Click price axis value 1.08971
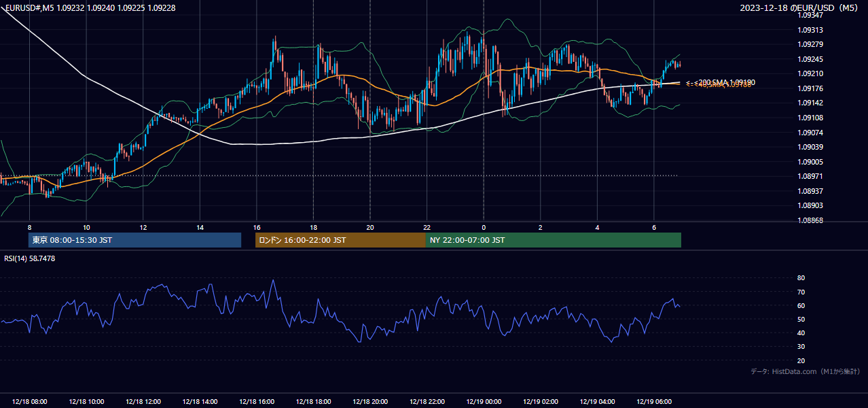 (x=810, y=176)
